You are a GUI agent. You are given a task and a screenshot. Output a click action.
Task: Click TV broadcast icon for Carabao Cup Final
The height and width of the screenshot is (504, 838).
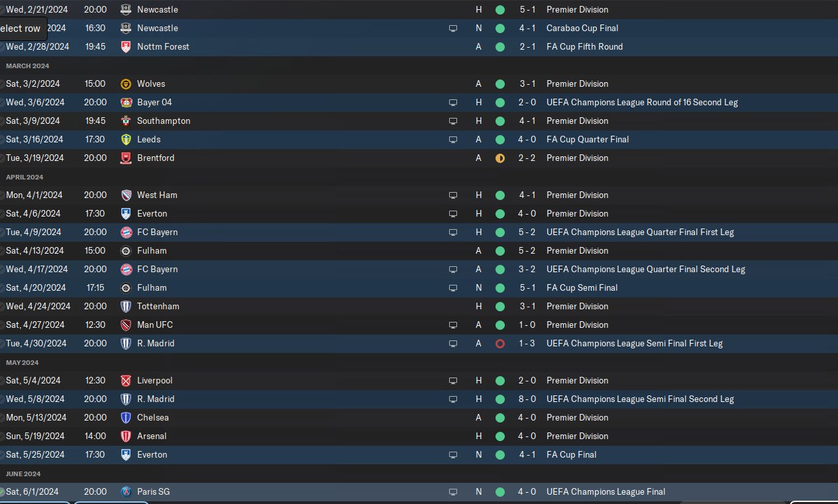pyautogui.click(x=453, y=28)
